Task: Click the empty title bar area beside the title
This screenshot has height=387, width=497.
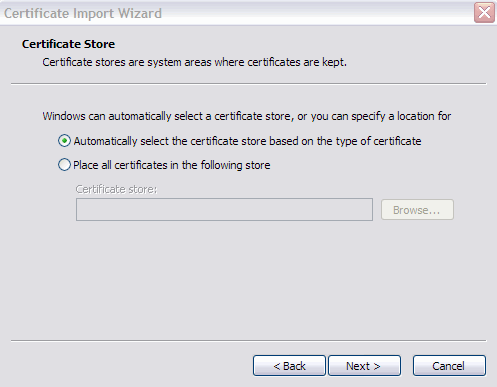Action: 317,13
